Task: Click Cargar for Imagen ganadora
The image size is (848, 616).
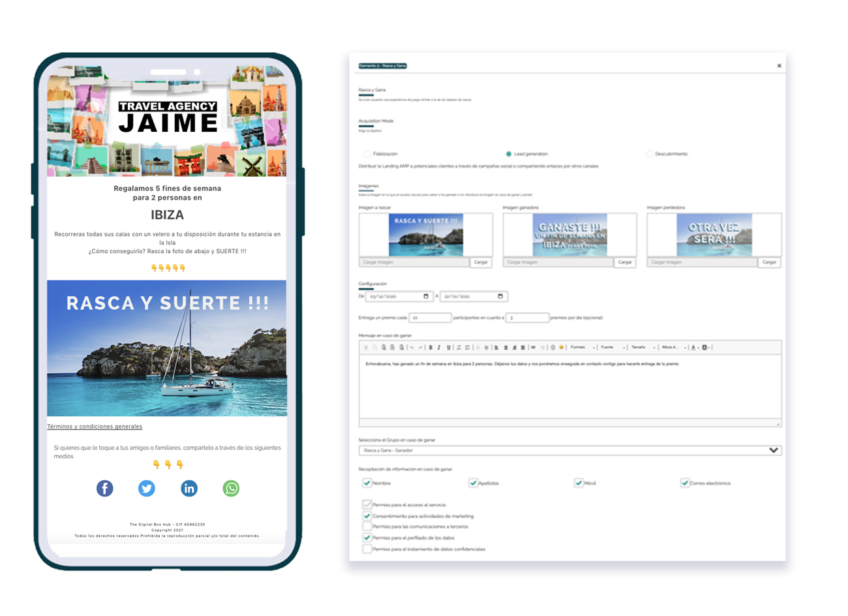Action: coord(625,262)
